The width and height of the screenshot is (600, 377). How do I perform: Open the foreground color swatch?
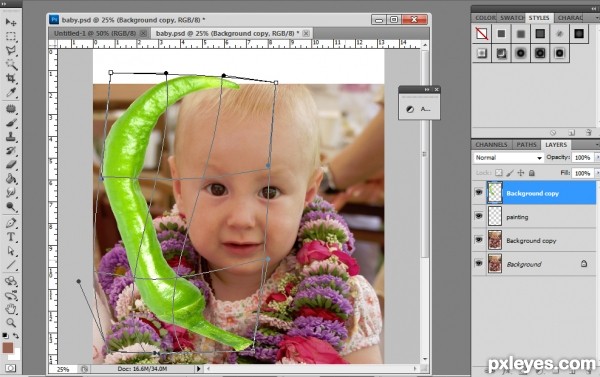coord(8,348)
